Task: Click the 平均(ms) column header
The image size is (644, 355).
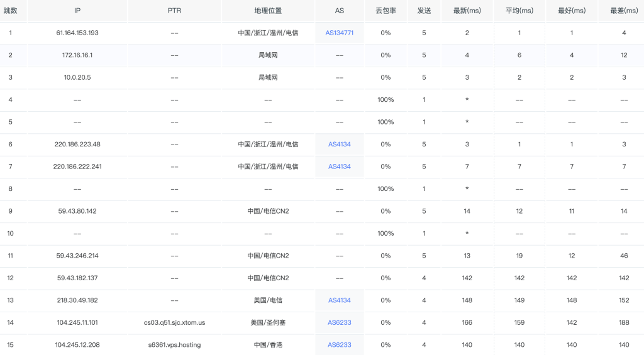Action: [x=519, y=11]
